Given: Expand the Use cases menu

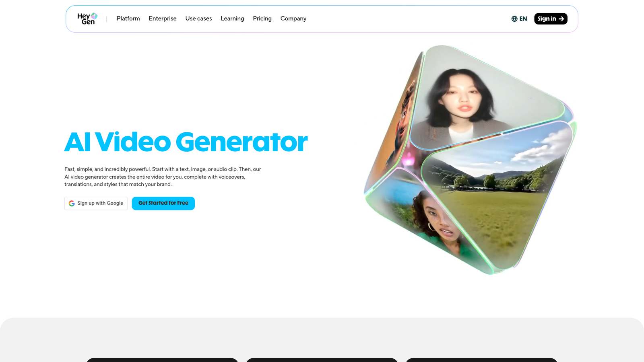Looking at the screenshot, I should tap(198, 19).
